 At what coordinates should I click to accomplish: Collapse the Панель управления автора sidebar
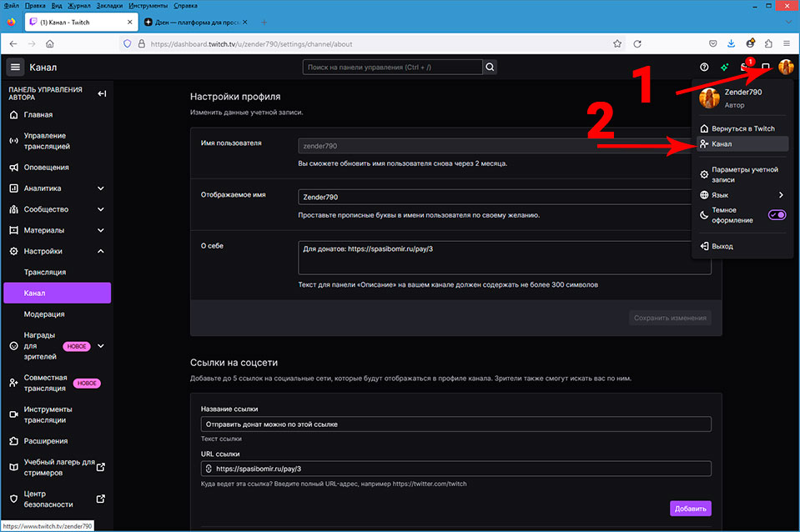coord(102,93)
